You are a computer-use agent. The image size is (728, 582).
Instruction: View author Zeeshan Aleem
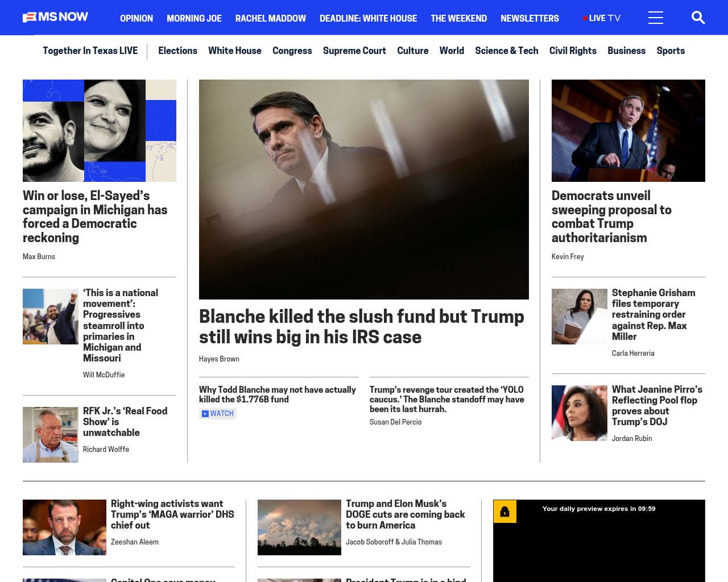click(x=135, y=542)
